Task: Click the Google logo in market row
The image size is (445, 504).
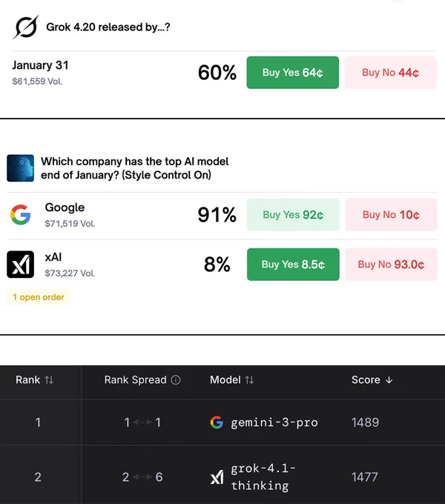Action: tap(20, 215)
